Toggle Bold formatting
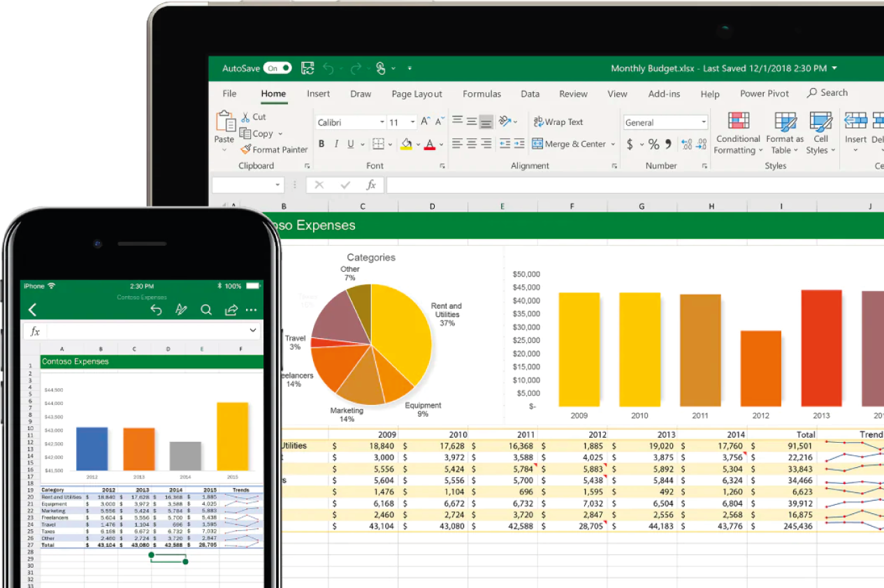The width and height of the screenshot is (884, 588). click(x=321, y=144)
